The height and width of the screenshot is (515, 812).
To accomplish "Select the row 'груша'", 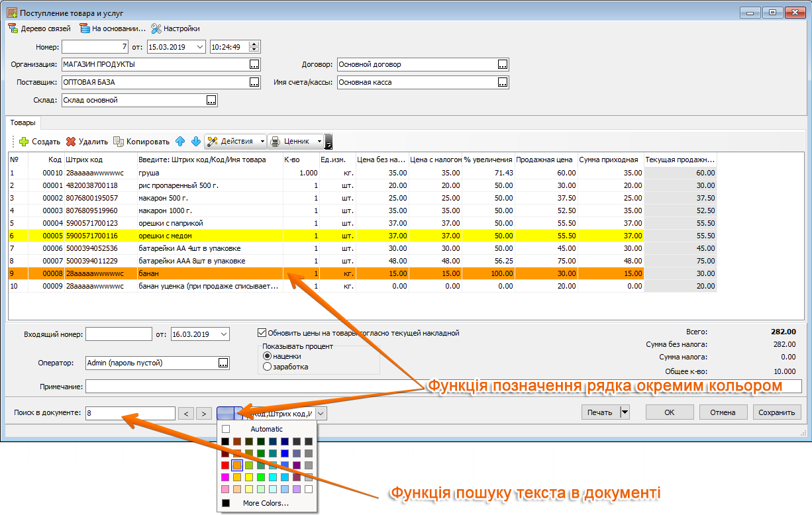I will point(362,173).
